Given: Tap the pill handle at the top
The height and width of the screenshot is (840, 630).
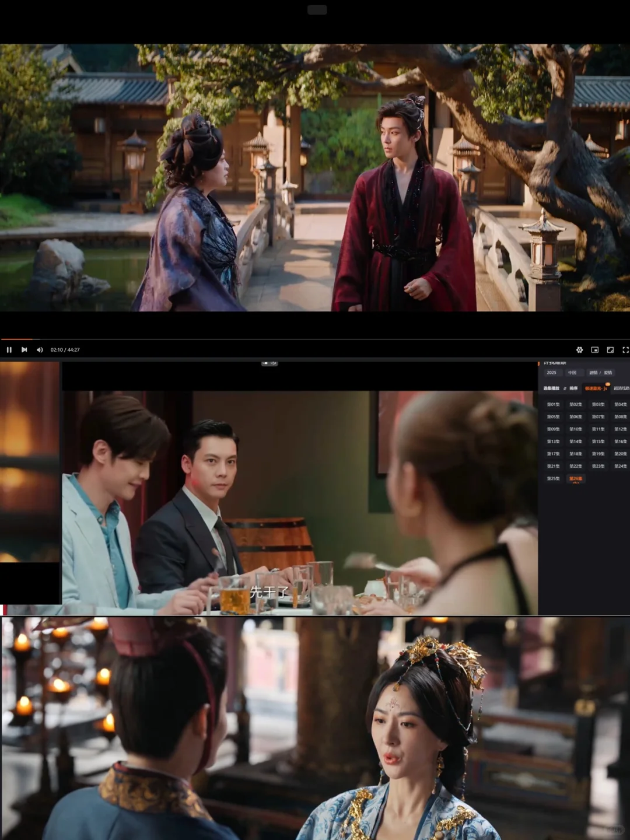Looking at the screenshot, I should click(317, 10).
